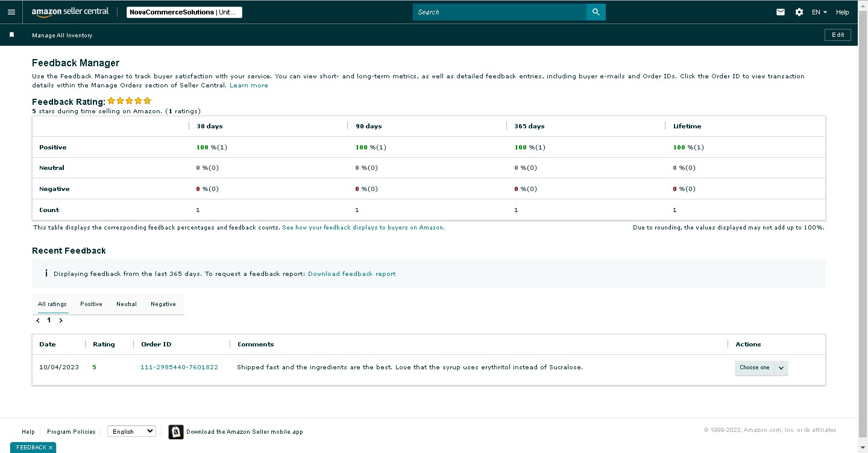Open Program Policies link
This screenshot has width=868, height=453.
[x=71, y=431]
